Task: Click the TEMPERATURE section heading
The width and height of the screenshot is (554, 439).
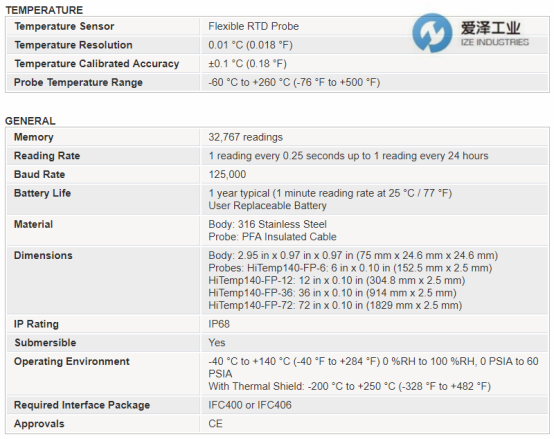Action: pyautogui.click(x=44, y=10)
